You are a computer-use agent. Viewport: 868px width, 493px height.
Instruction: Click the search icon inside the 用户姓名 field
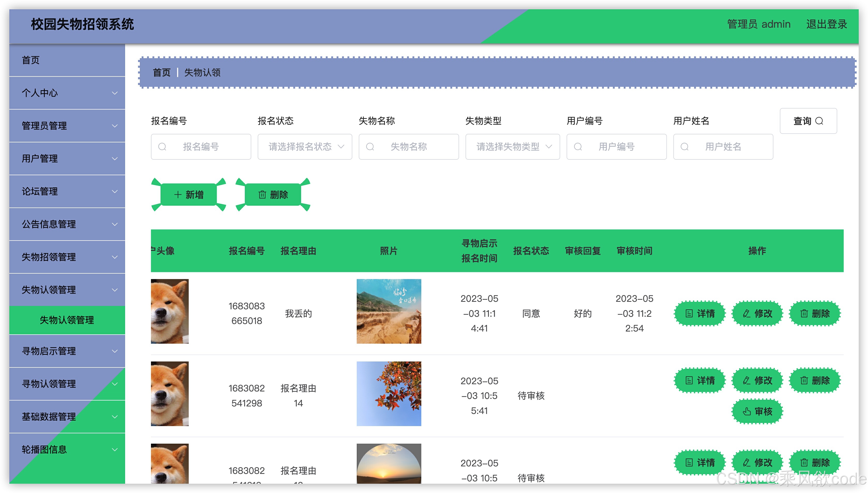tap(685, 147)
